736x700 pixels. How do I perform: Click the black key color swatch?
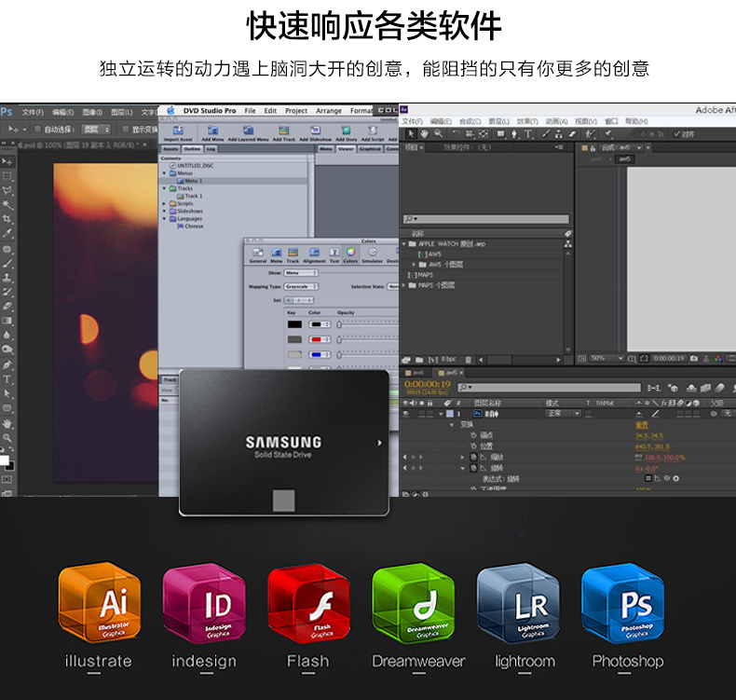click(294, 324)
